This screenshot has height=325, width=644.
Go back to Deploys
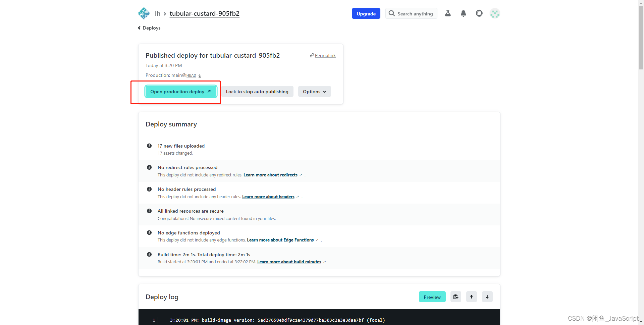[x=152, y=28]
